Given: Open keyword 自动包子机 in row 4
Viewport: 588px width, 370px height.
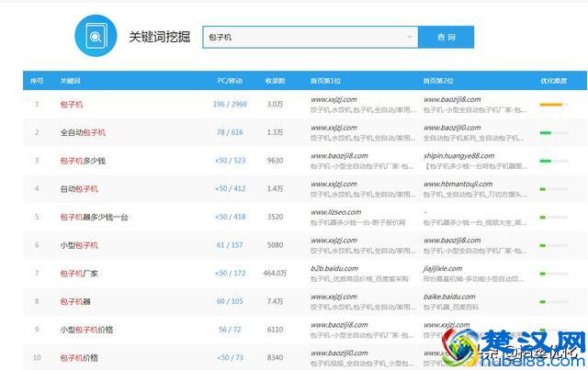Looking at the screenshot, I should tap(79, 188).
